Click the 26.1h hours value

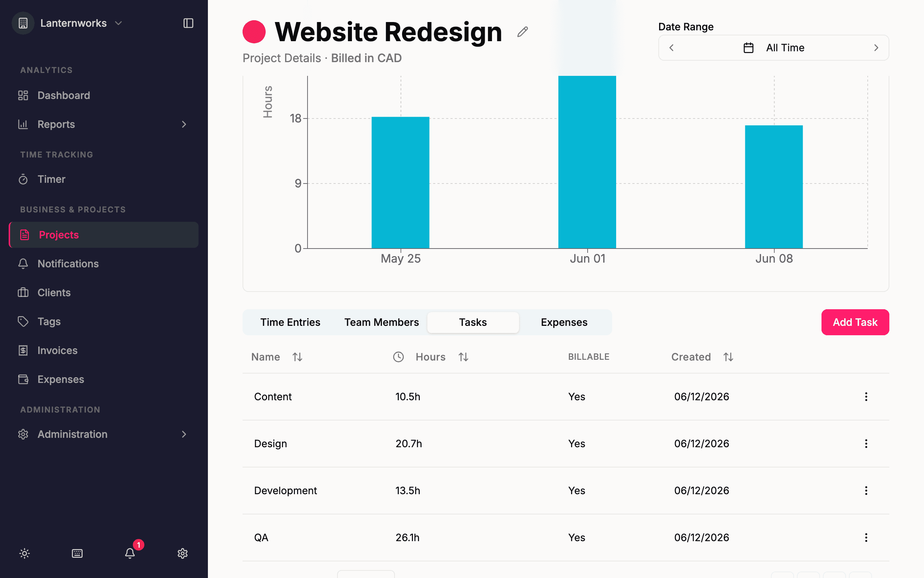407,538
